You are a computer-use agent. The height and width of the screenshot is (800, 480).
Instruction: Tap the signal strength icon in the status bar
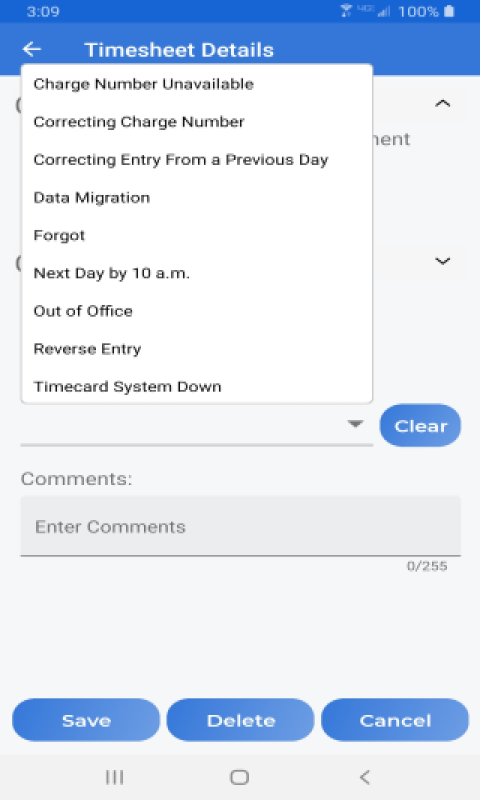pyautogui.click(x=384, y=11)
